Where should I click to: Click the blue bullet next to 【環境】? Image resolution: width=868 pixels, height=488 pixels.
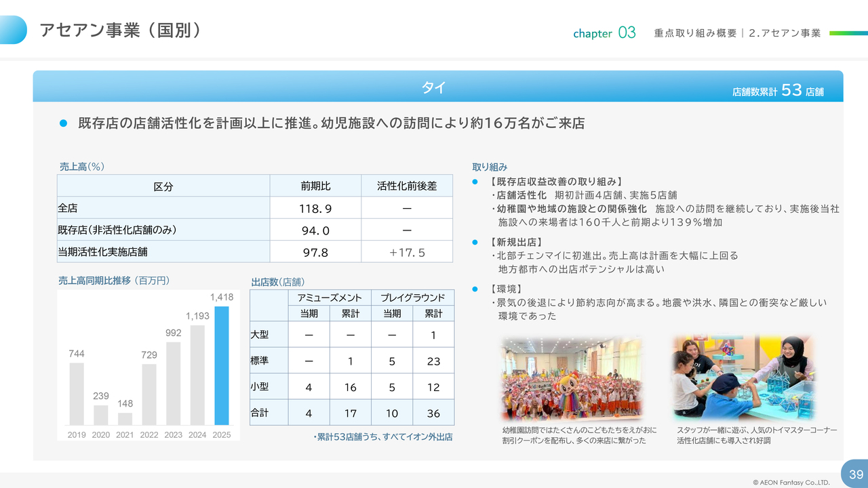click(475, 289)
